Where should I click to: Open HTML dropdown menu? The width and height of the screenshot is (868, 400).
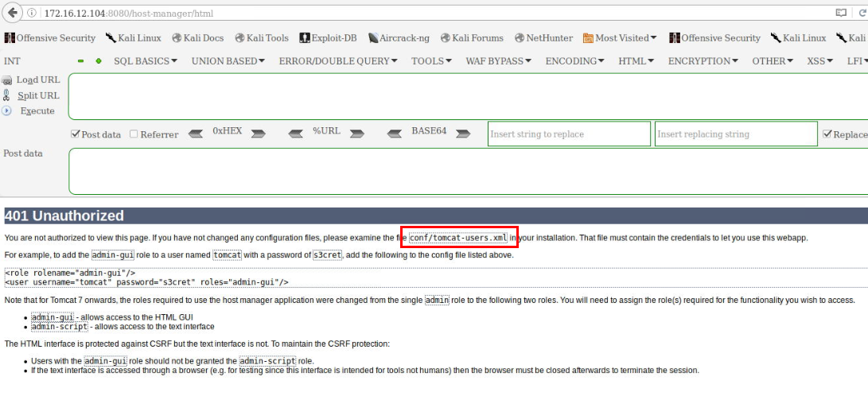click(x=636, y=61)
